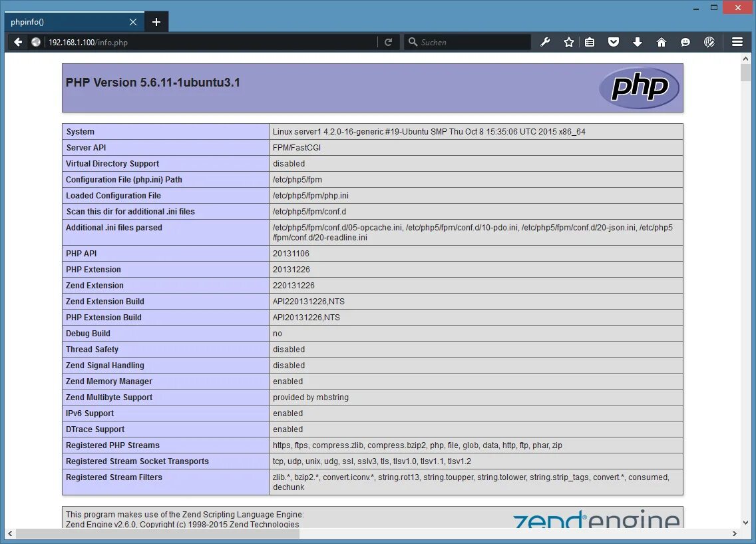756x544 pixels.
Task: Close the phpinfo() tab
Action: coord(133,22)
